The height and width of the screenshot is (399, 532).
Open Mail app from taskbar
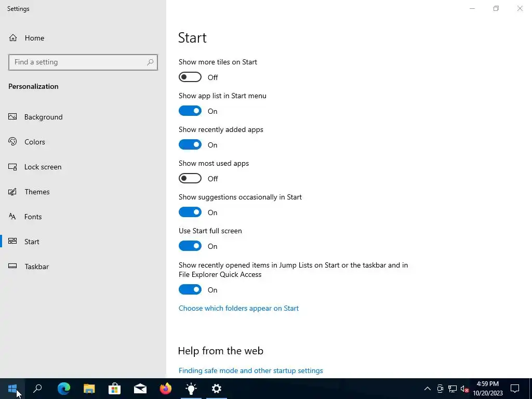[140, 389]
